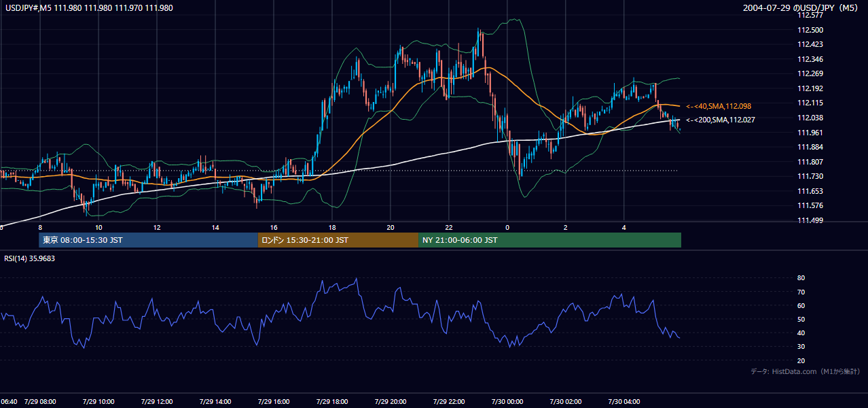Click RSI scale value 50

801,319
